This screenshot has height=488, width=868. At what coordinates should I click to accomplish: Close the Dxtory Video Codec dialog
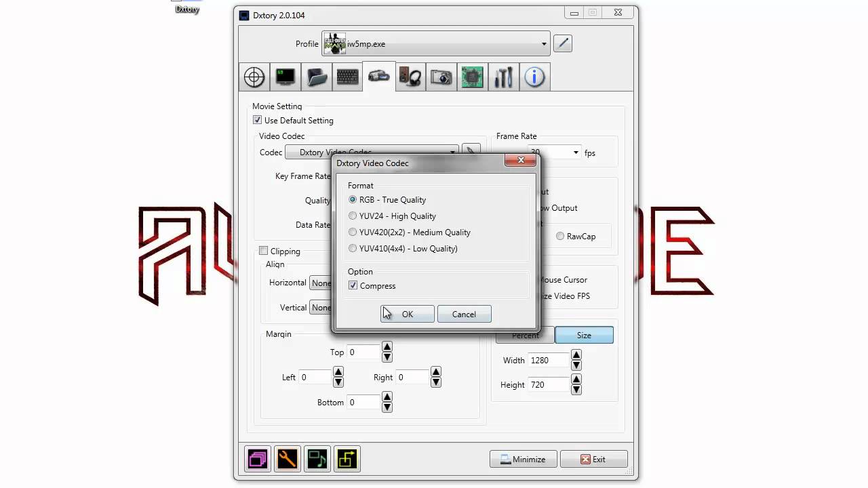tap(521, 161)
